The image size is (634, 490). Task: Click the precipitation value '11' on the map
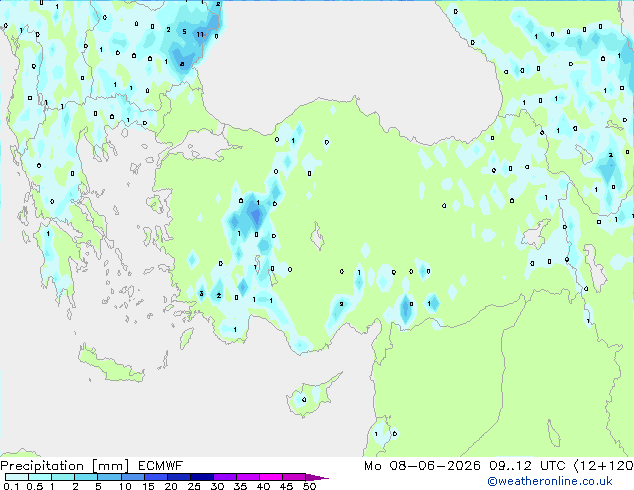tap(200, 35)
